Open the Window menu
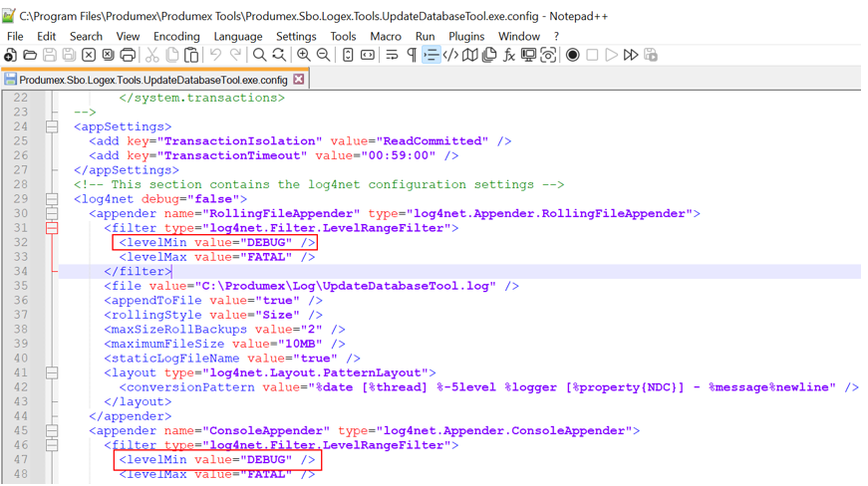Viewport: 868px width, 486px height. tap(519, 37)
